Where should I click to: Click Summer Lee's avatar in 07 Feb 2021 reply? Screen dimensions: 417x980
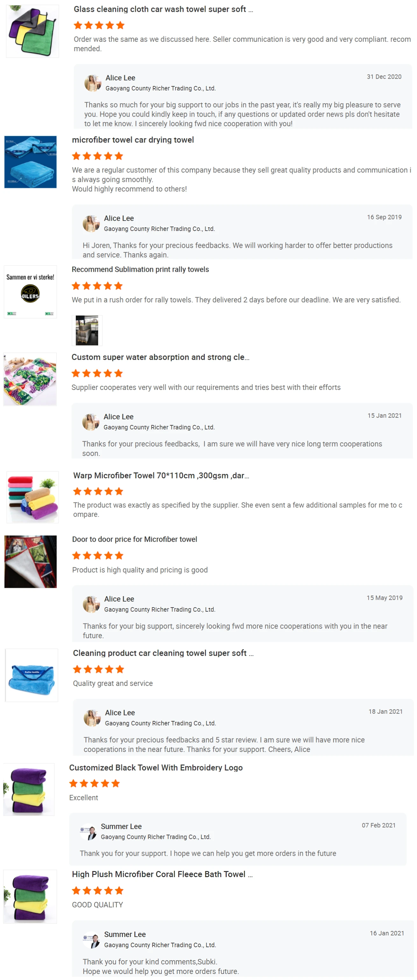click(88, 831)
